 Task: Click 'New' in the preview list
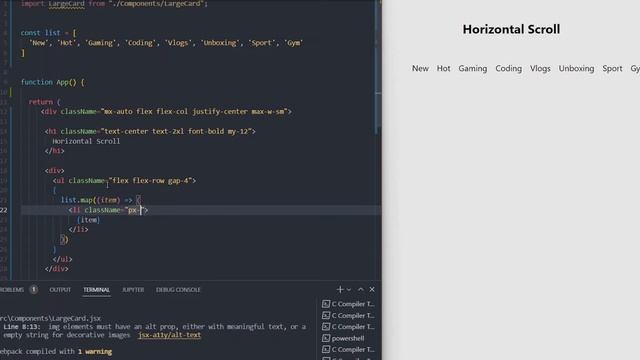[420, 69]
